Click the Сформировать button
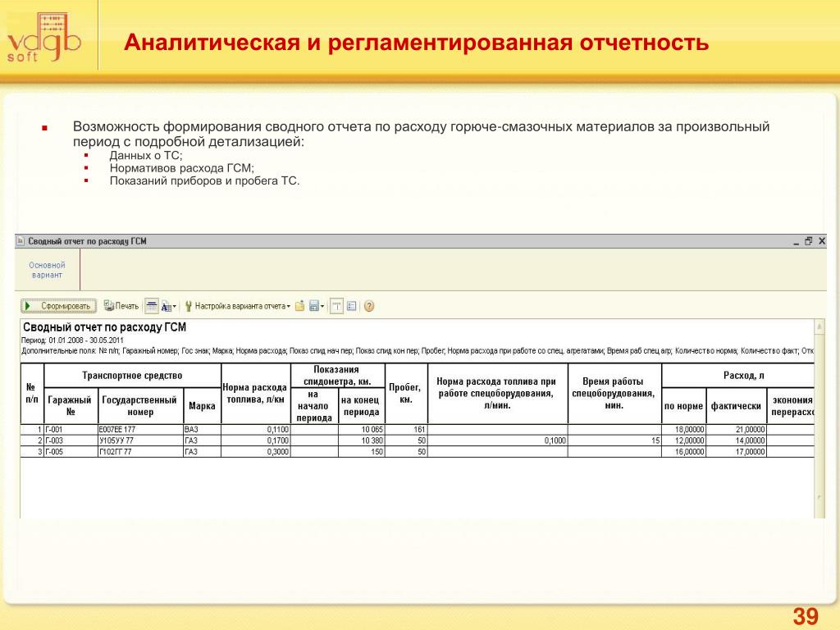840x630 pixels. [x=58, y=306]
